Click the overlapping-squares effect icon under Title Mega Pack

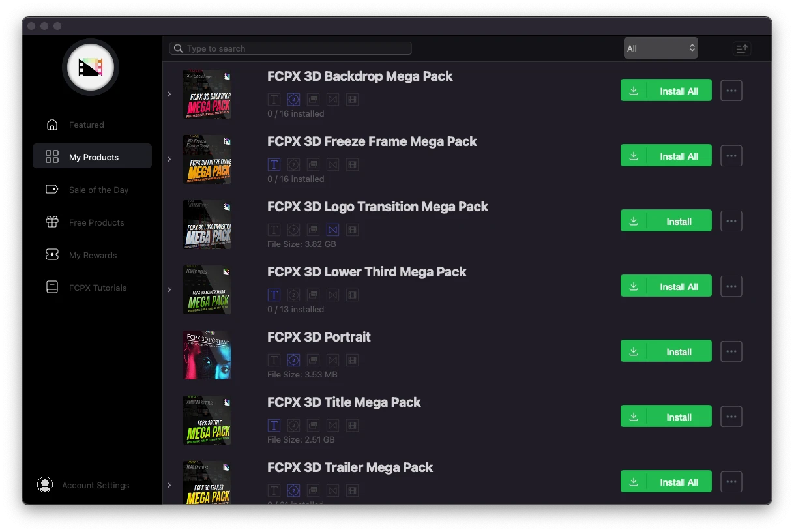tap(313, 425)
